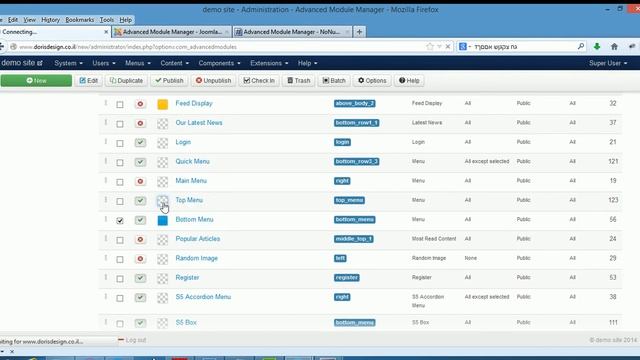
Task: Bookmark page with star icon
Action: [430, 47]
